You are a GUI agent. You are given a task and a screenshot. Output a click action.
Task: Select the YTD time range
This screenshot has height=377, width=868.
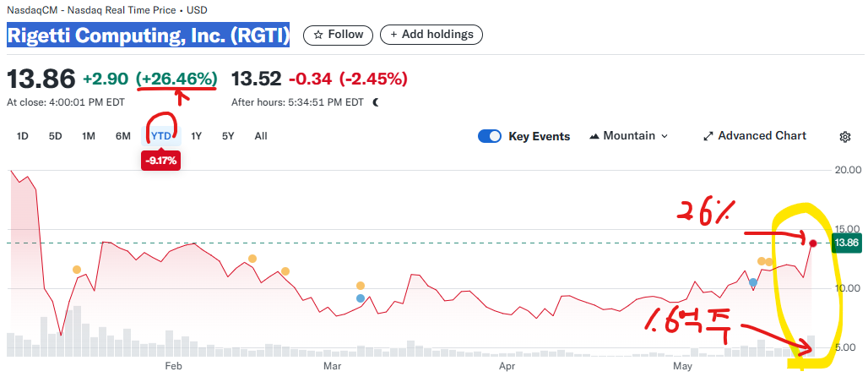[161, 136]
